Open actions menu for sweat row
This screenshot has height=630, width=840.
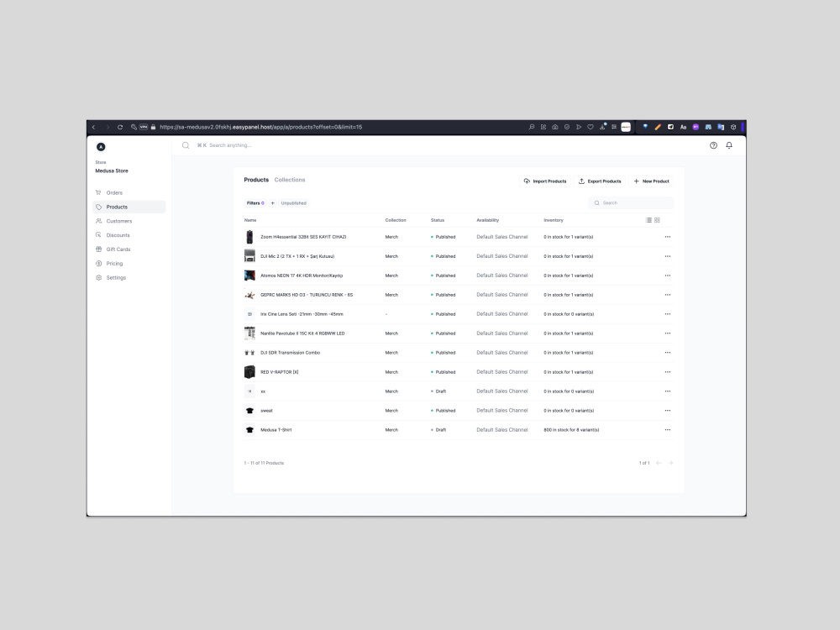pyautogui.click(x=668, y=411)
